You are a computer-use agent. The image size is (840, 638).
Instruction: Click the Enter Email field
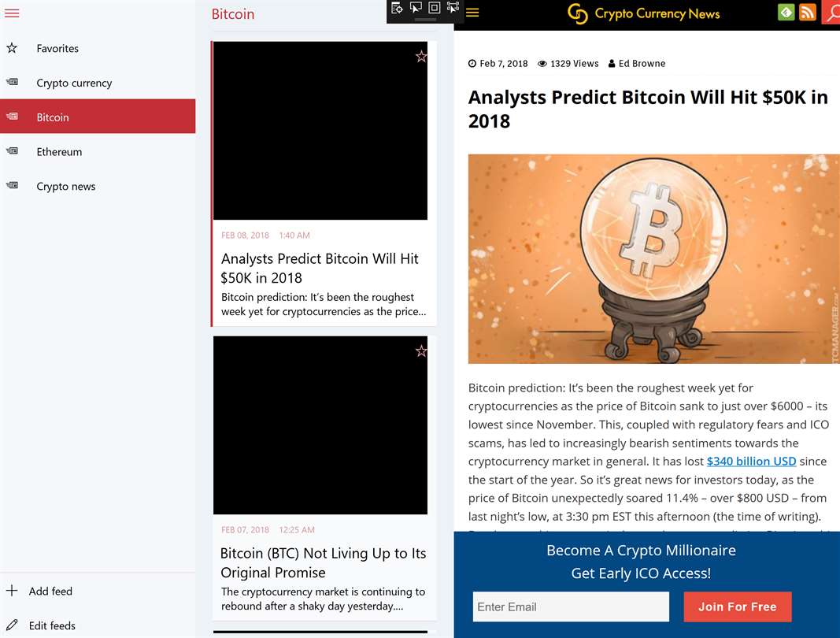[571, 607]
